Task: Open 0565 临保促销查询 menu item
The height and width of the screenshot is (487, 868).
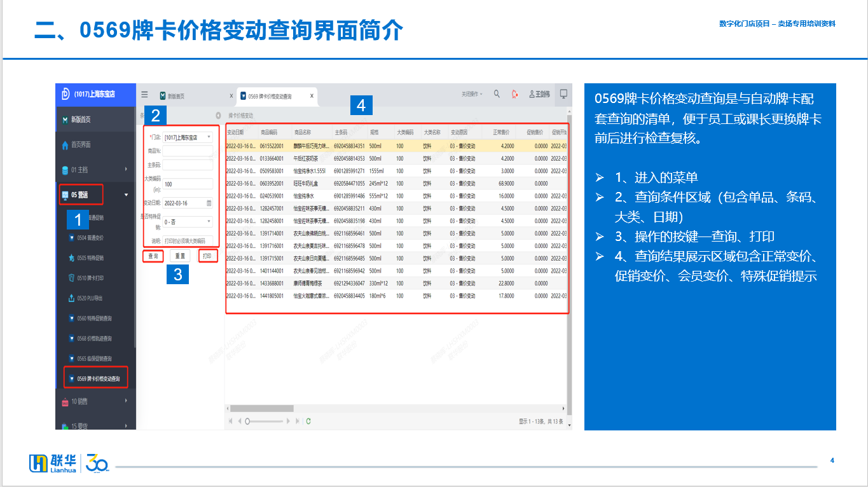Action: tap(90, 359)
